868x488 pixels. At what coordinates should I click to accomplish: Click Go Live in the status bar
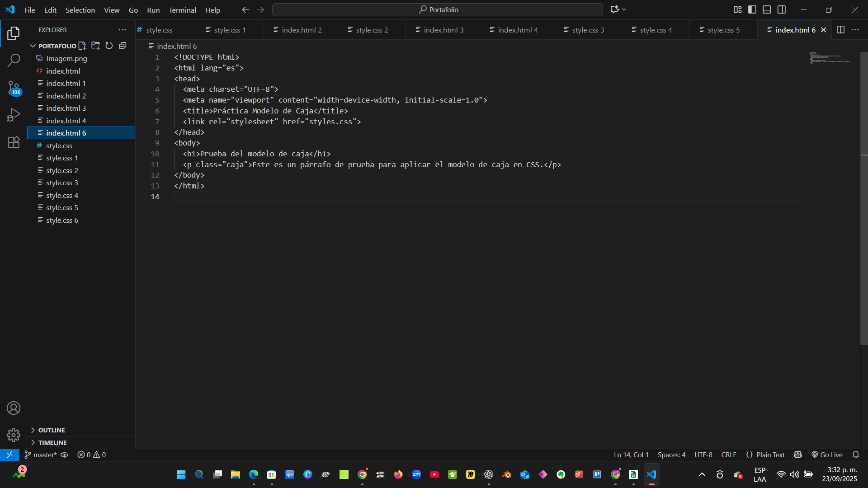coord(827,455)
